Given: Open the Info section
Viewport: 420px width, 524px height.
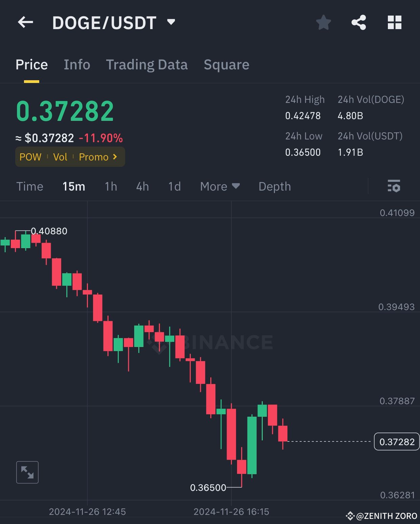Looking at the screenshot, I should (77, 64).
